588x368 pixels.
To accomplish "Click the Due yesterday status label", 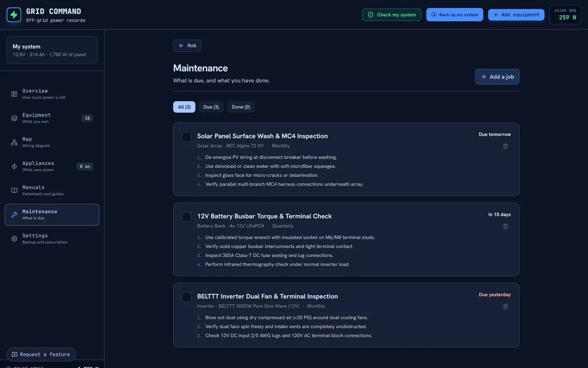I will (495, 295).
